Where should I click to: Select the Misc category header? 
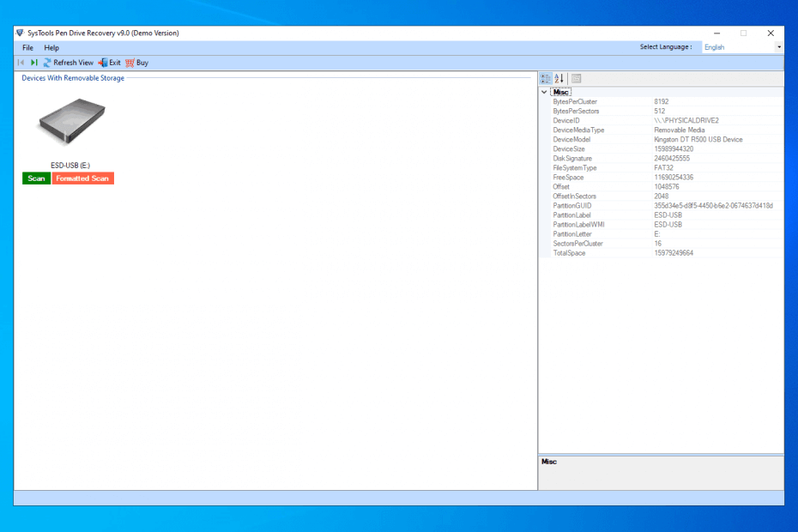[x=561, y=92]
